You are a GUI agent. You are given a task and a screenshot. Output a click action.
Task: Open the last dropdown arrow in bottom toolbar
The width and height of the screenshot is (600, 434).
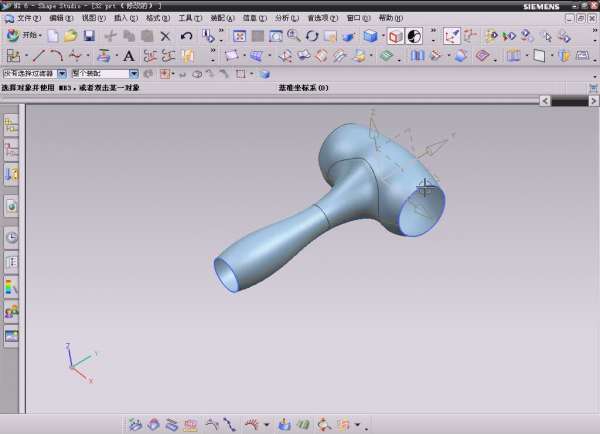tap(357, 424)
